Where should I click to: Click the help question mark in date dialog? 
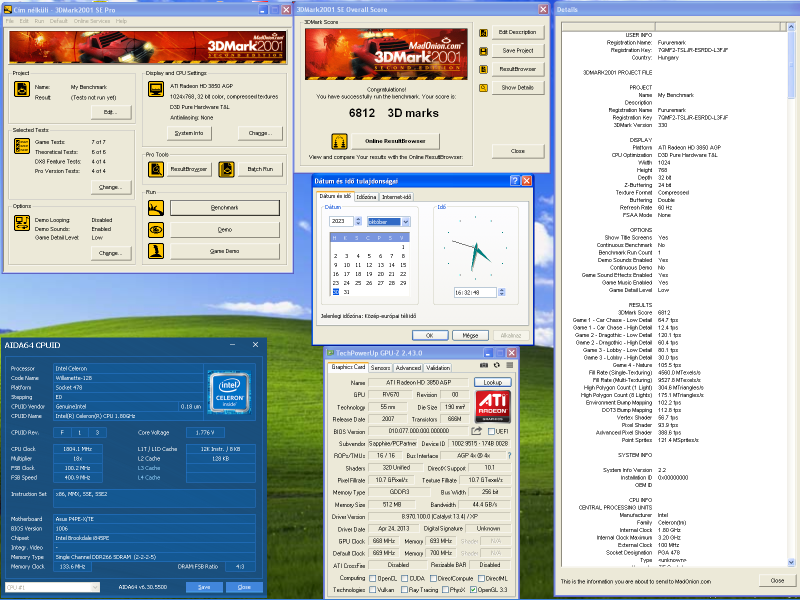click(515, 181)
